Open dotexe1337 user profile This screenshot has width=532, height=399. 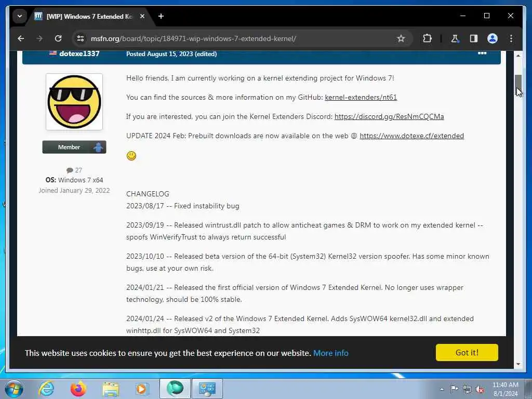[x=79, y=54]
